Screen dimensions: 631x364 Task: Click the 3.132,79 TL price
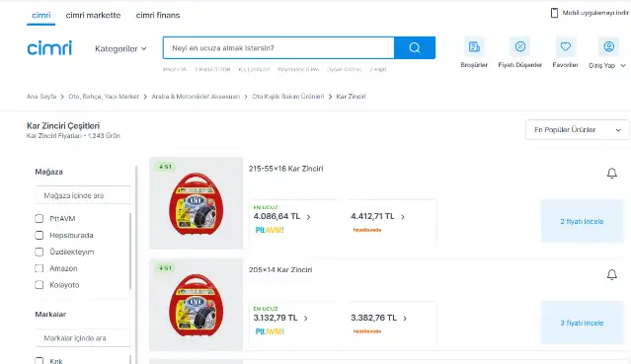(x=276, y=318)
